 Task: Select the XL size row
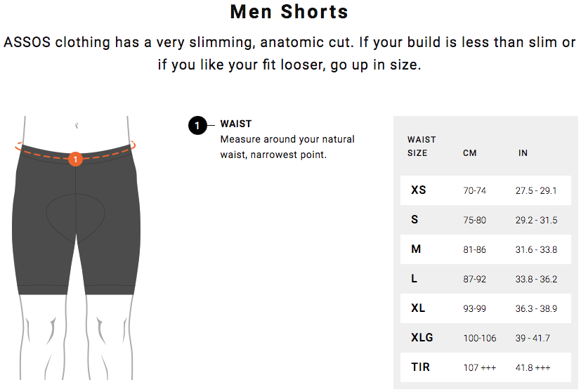coord(485,308)
